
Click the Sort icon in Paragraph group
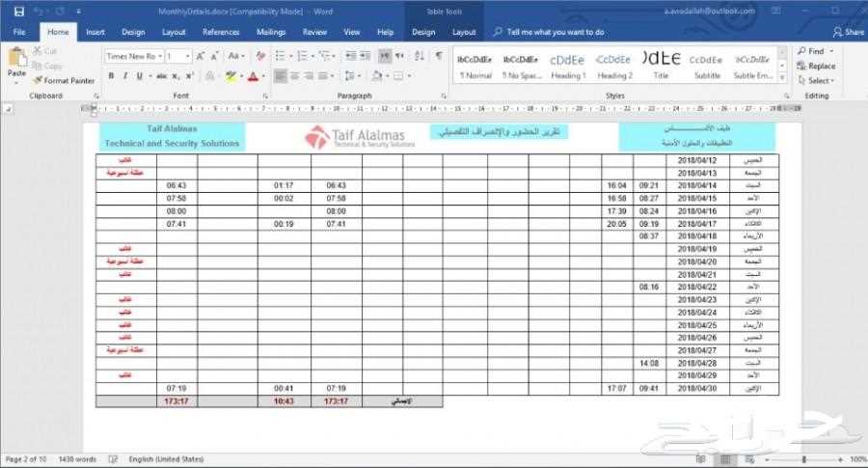pos(420,56)
